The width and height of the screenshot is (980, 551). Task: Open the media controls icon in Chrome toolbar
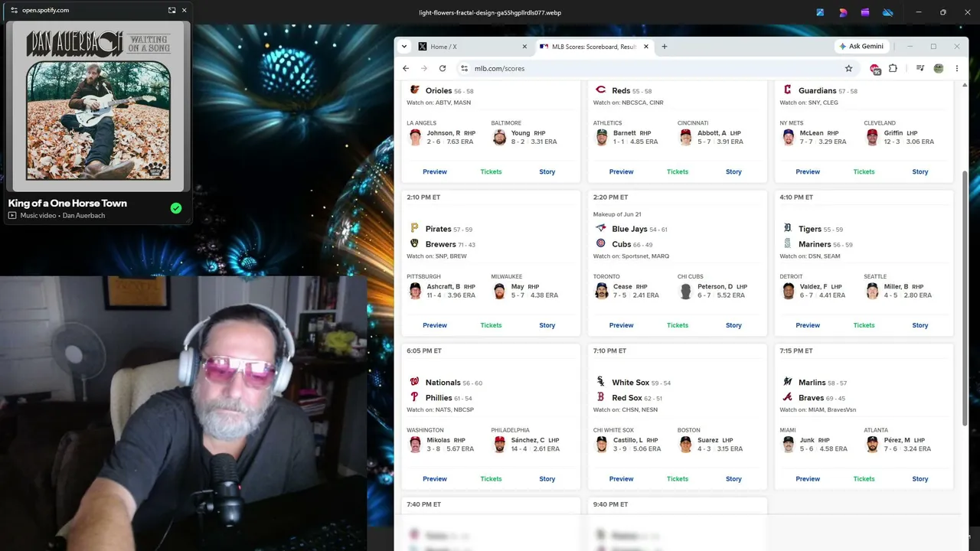(x=920, y=68)
